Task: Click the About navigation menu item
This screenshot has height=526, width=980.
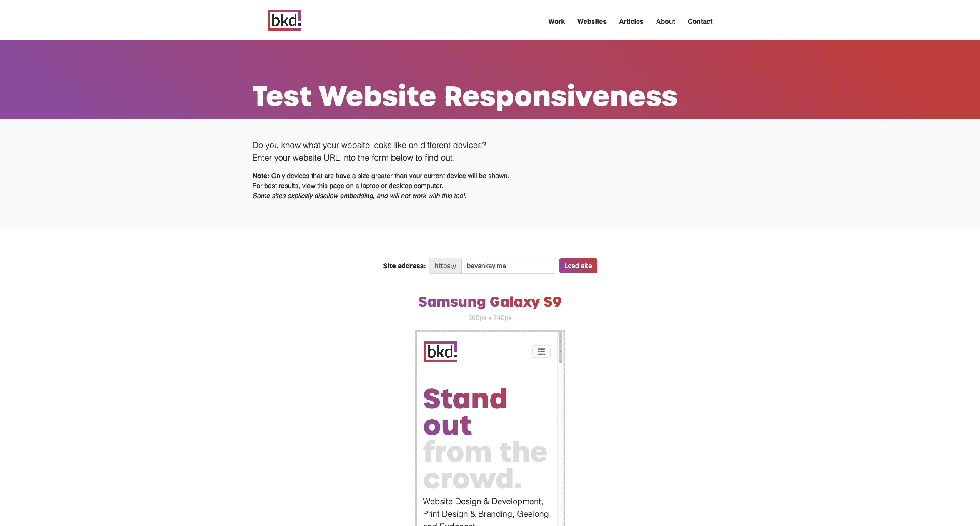Action: tap(665, 21)
